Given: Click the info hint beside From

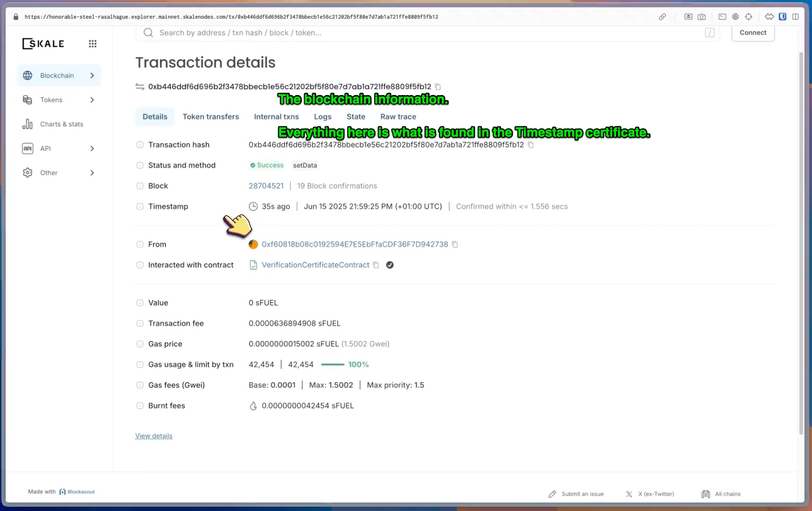Looking at the screenshot, I should 140,245.
